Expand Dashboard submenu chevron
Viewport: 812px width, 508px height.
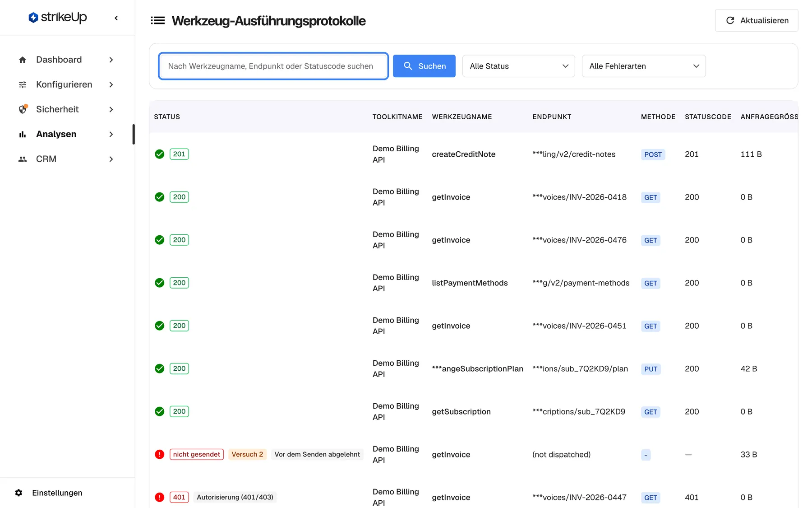(111, 60)
